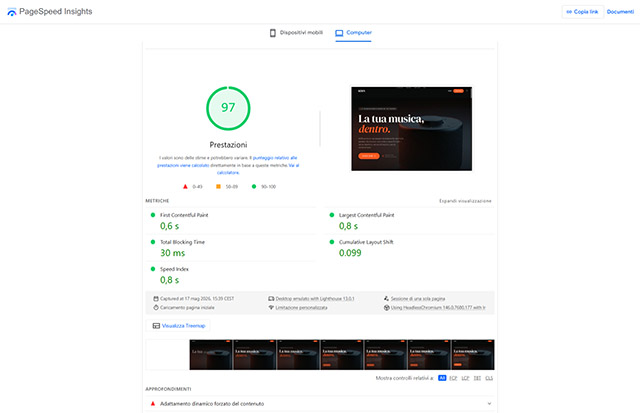Select the LCP audit filter
This screenshot has height=413, width=640.
pos(465,378)
